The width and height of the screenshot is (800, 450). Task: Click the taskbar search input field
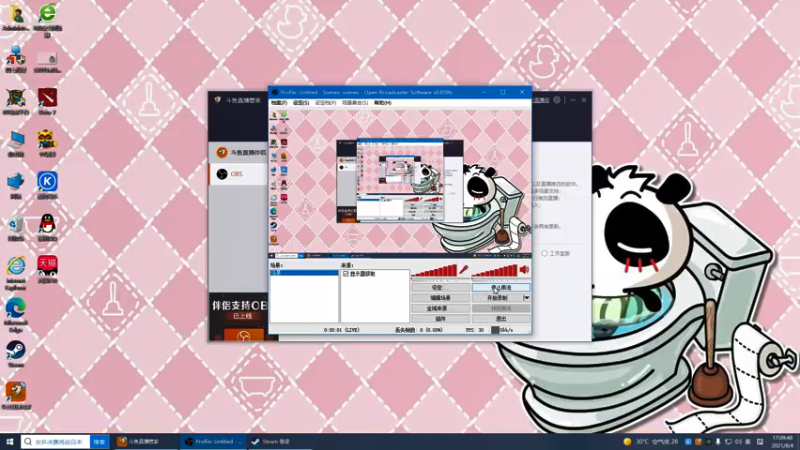point(56,442)
